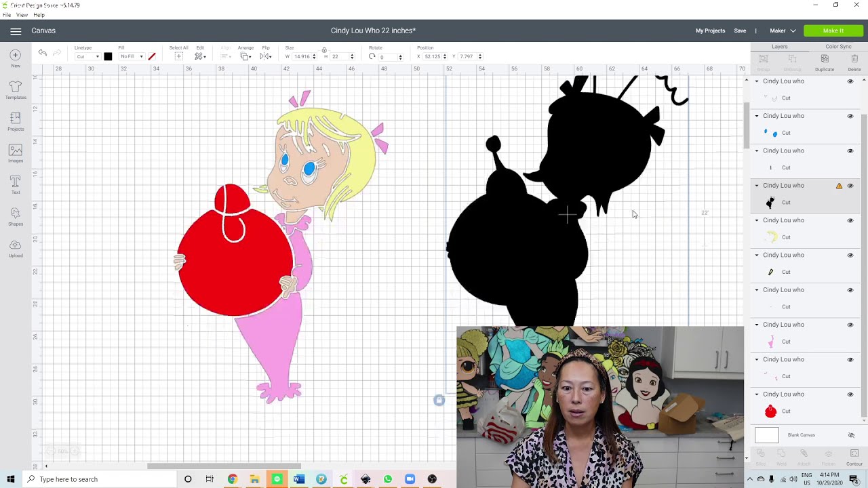Open the Help menu
Screen dimensions: 868x488
pyautogui.click(x=39, y=15)
